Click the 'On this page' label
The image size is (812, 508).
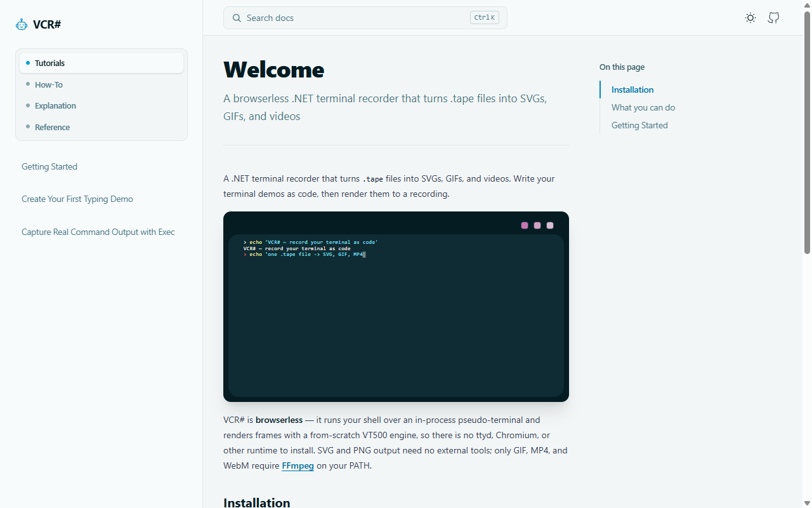[622, 67]
